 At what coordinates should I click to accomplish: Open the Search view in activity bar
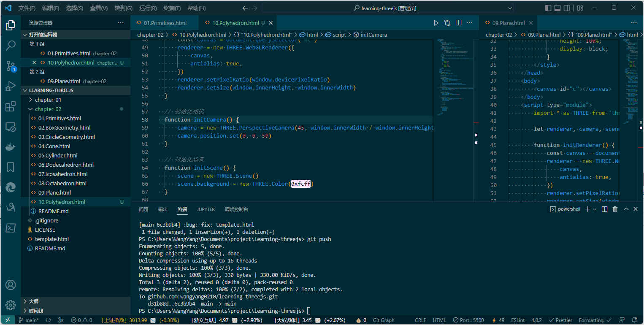tap(11, 45)
